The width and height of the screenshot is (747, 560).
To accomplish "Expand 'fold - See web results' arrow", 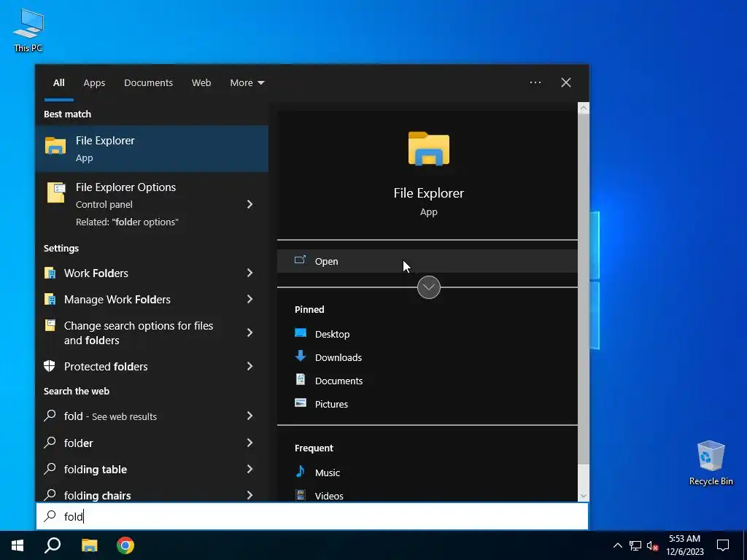I will tap(249, 416).
